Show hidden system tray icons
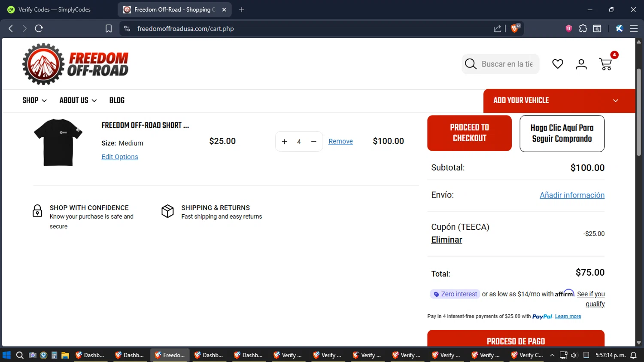 click(x=552, y=355)
